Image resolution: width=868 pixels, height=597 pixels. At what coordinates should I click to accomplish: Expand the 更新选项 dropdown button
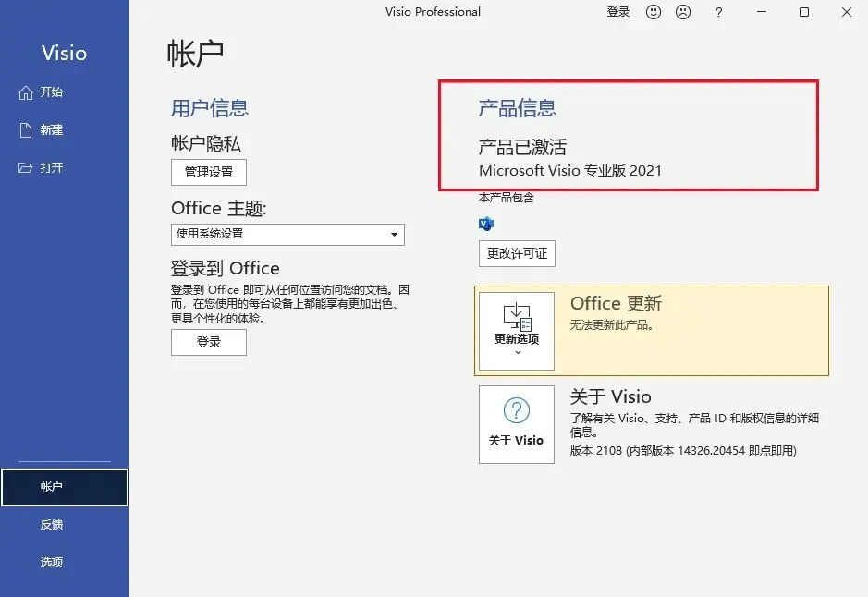(517, 331)
